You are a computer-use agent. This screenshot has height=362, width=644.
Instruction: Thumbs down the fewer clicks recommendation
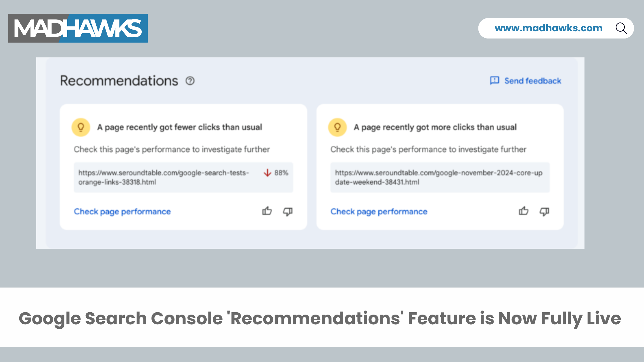pyautogui.click(x=287, y=212)
